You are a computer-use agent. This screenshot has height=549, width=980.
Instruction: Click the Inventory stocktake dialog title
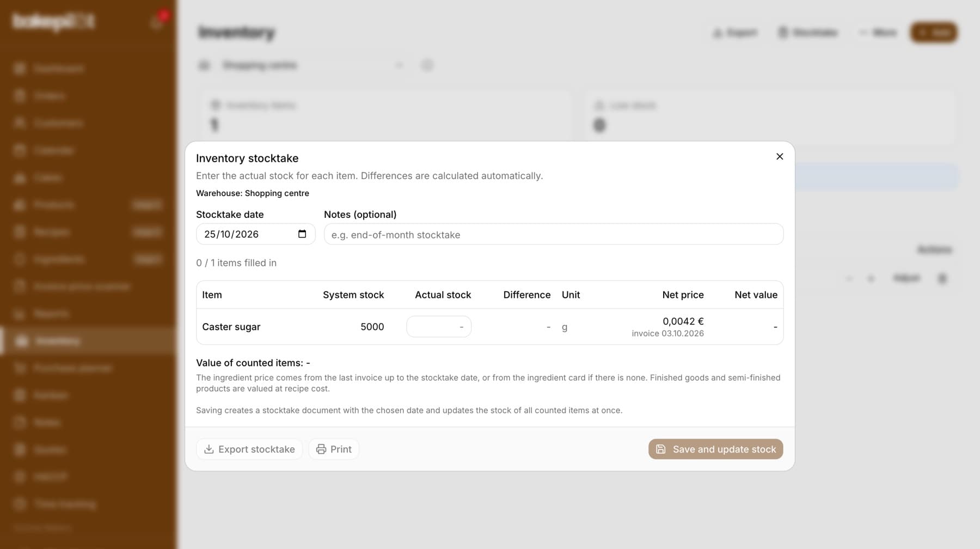click(247, 158)
